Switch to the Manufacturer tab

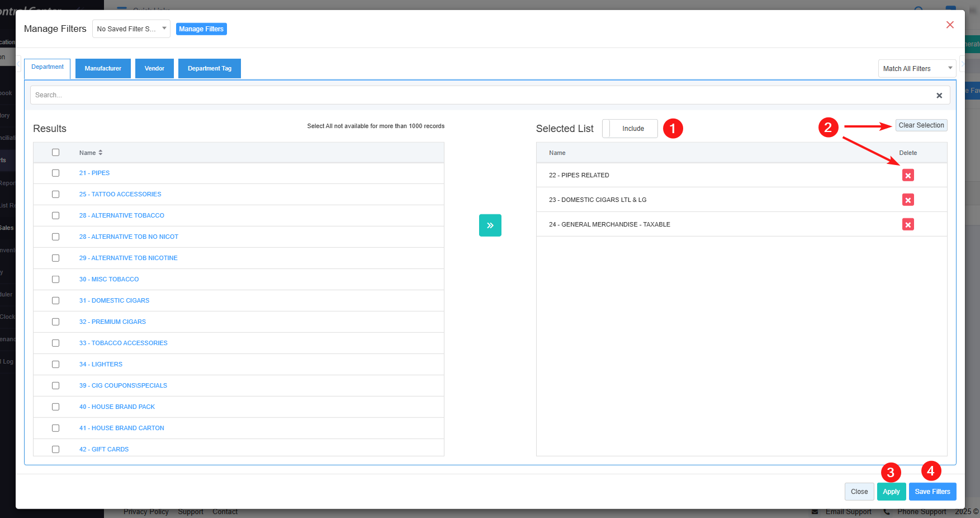[103, 69]
